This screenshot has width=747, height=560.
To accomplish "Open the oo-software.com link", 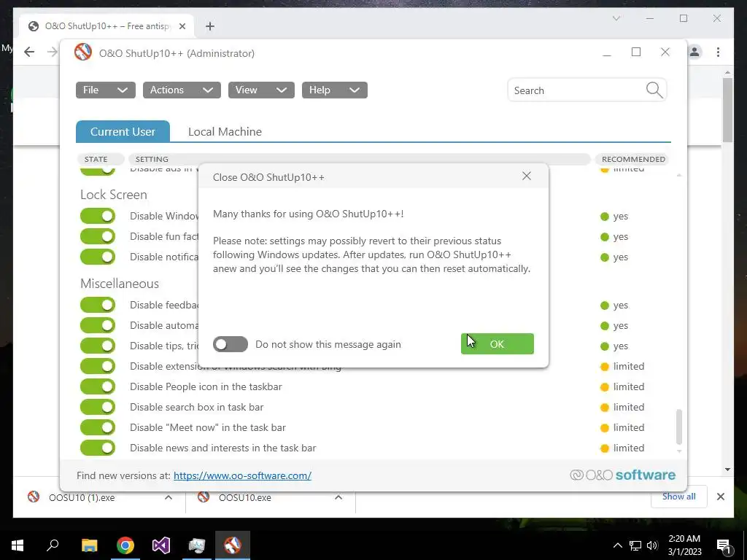I will point(242,475).
